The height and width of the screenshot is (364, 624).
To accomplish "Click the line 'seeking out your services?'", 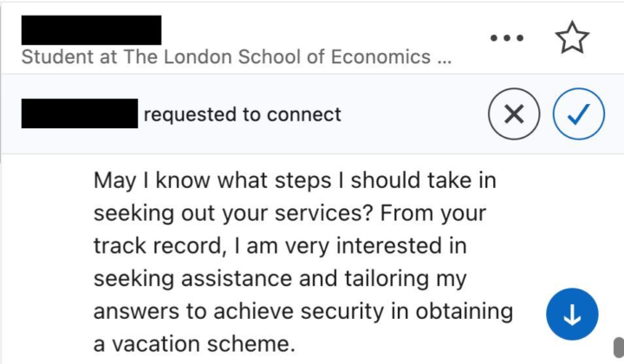I will click(289, 213).
